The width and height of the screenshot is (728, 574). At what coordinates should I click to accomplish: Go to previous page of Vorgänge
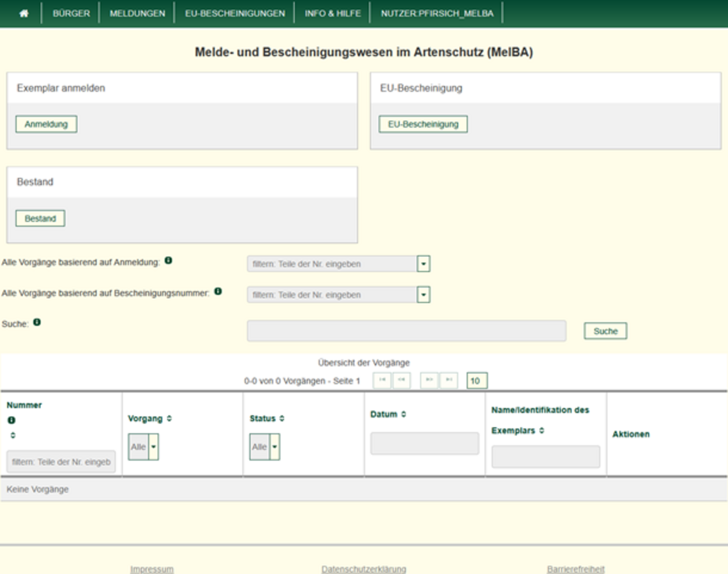tap(401, 380)
